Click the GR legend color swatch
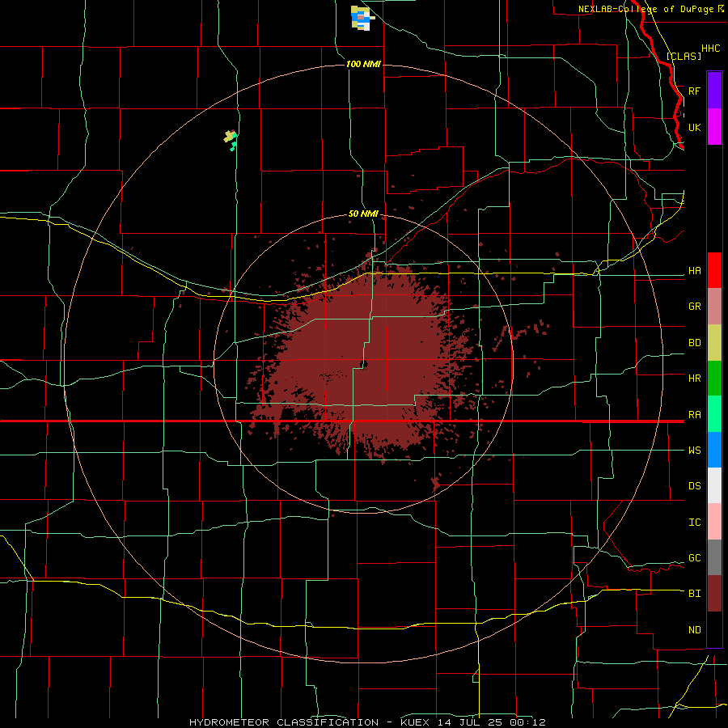Screen dimensions: 728x728 pos(714,307)
